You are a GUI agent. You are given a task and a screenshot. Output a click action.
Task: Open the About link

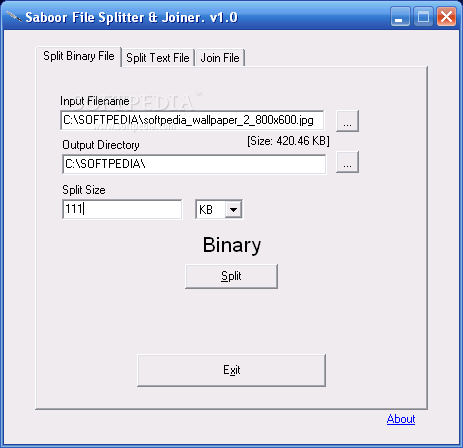click(401, 419)
